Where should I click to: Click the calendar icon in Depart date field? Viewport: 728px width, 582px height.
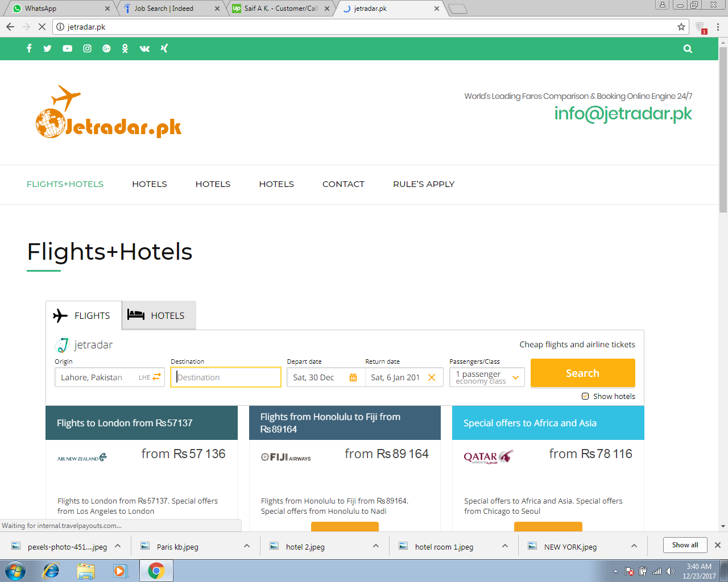tap(354, 377)
